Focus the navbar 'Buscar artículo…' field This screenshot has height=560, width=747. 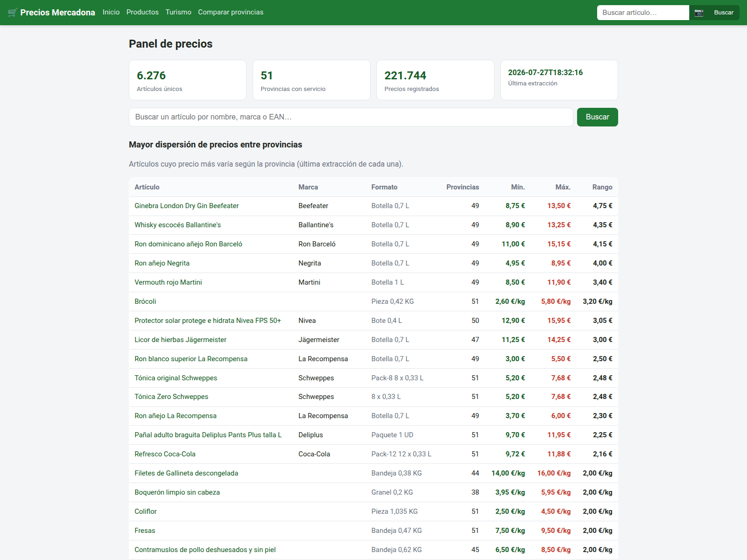[x=643, y=13]
